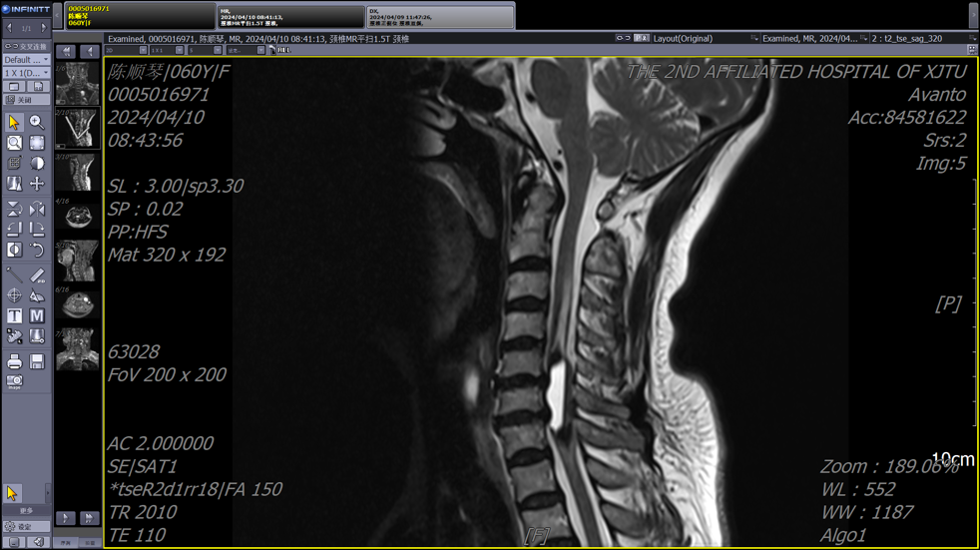Screen dimensions: 980x550
Task: Open the Default preset dropdown
Action: tap(26, 60)
